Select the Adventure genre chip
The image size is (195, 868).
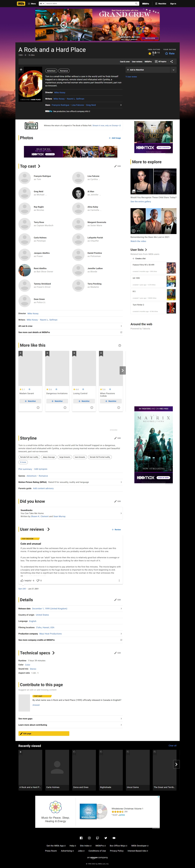click(51, 71)
